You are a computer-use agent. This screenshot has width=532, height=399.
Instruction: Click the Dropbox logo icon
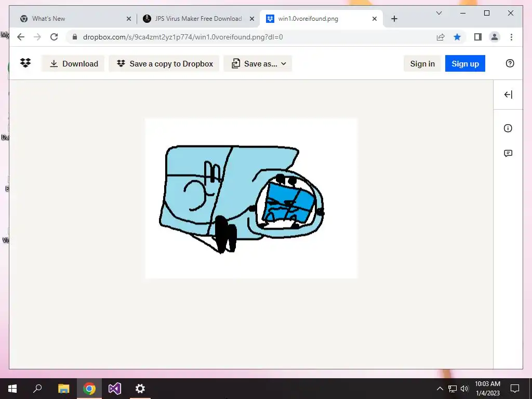(x=25, y=63)
